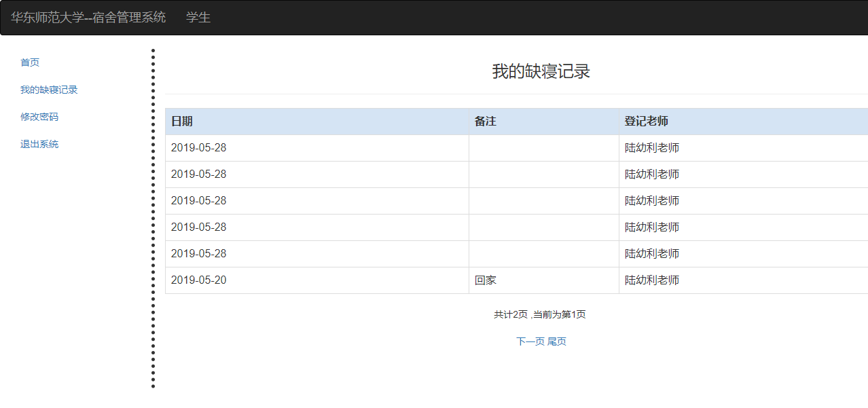Jump to 尾页 of records
This screenshot has width=868, height=408.
pos(557,341)
